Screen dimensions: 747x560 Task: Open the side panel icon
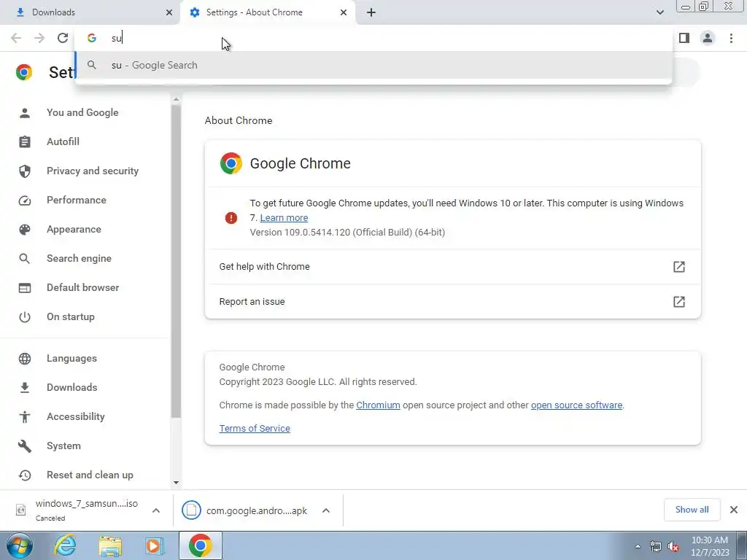[x=684, y=38]
